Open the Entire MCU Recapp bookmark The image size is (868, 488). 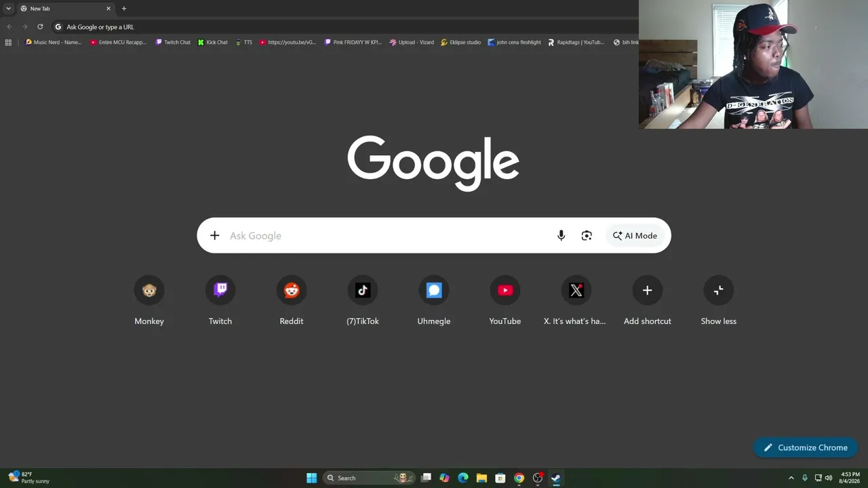(119, 42)
